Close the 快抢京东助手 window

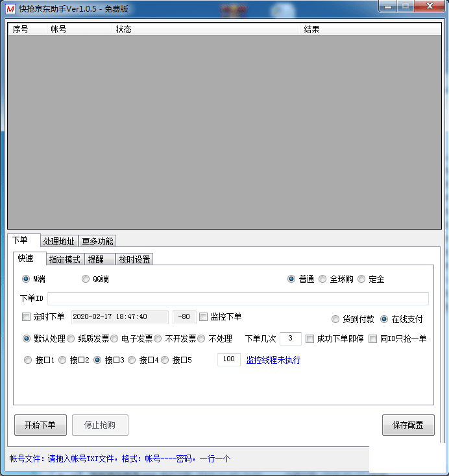click(x=430, y=6)
